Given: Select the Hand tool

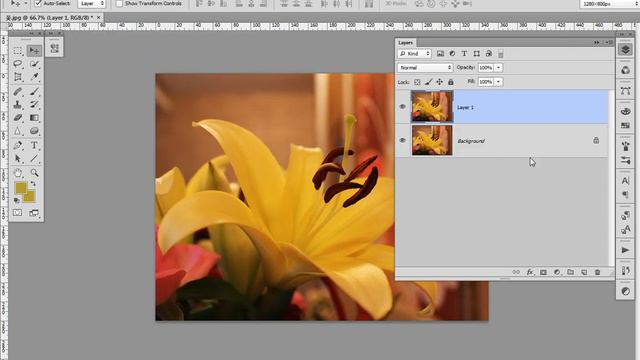Looking at the screenshot, I should (18, 173).
